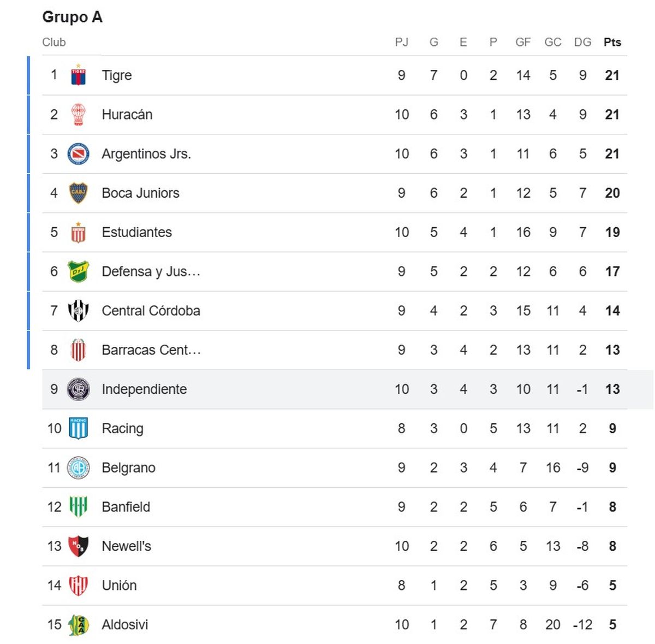Click the Boca Juniors CABJ crest
655x644 pixels.
click(78, 193)
